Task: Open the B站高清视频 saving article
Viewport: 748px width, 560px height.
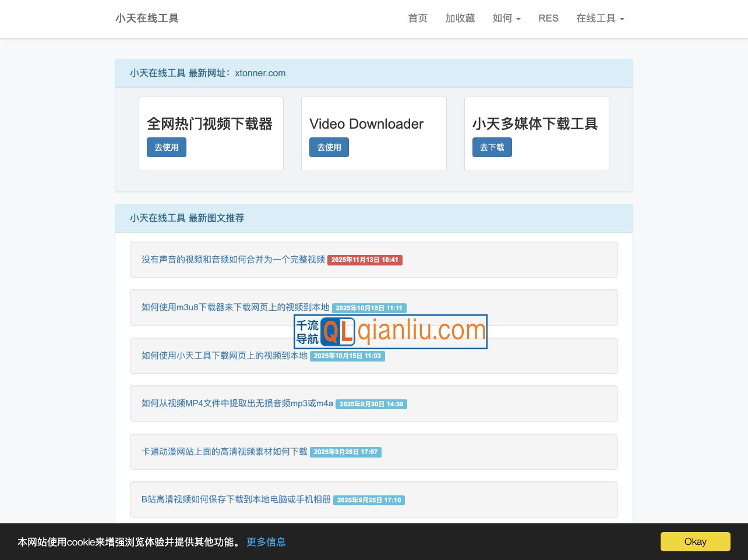Action: 235,499
